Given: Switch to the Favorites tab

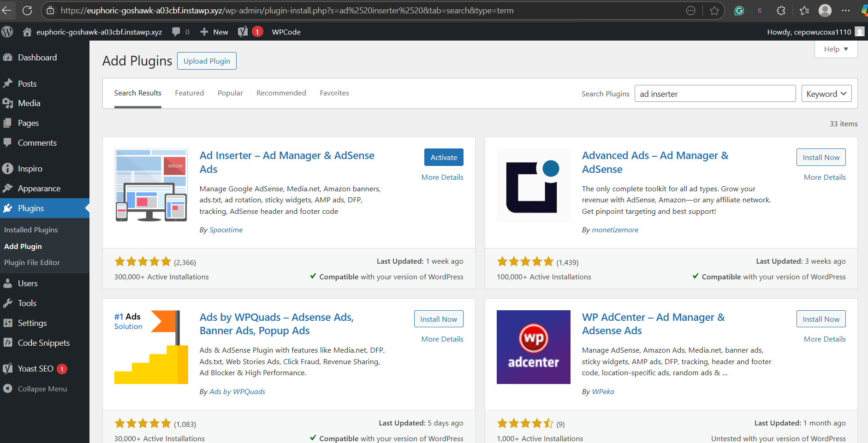Looking at the screenshot, I should click(x=334, y=93).
